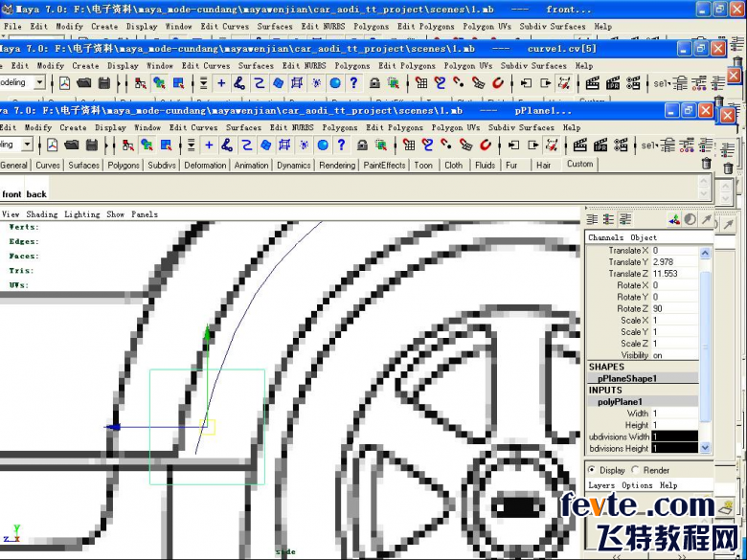Click the arrow hyperbolic icon above Channel Box
Viewport: 747px width, 560px height.
(706, 219)
